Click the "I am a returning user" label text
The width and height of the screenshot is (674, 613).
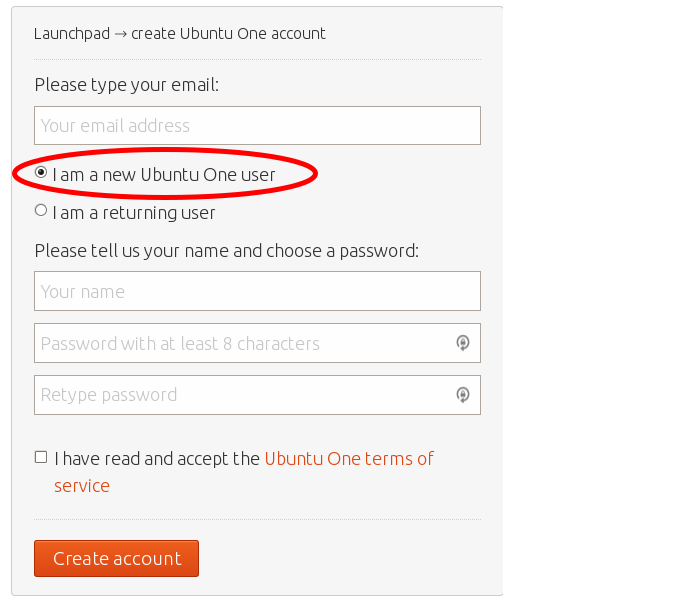pos(134,213)
